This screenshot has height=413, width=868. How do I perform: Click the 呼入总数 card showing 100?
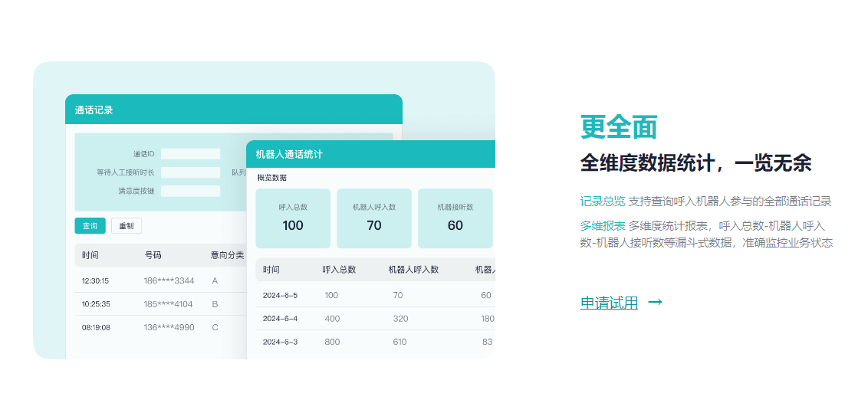(x=293, y=218)
